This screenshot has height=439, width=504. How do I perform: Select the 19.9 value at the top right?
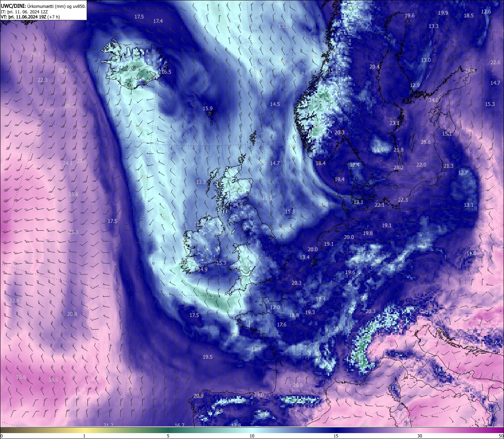[x=443, y=13]
